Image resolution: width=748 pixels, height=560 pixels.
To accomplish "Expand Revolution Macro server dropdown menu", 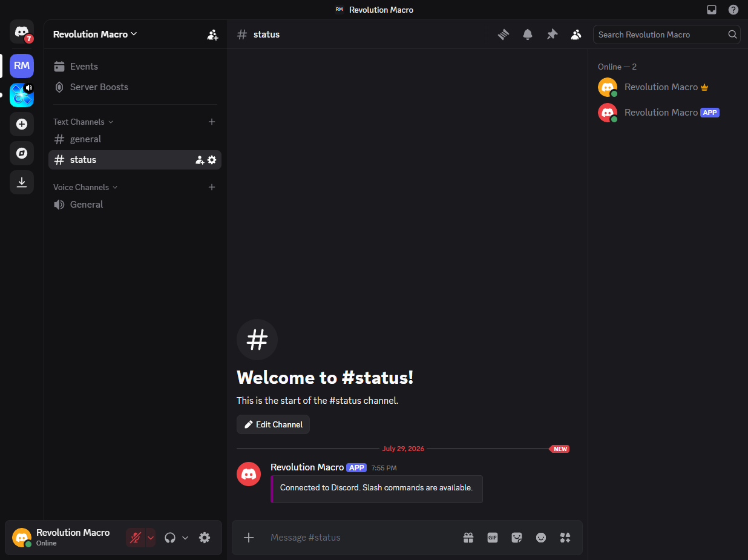I will [x=95, y=35].
